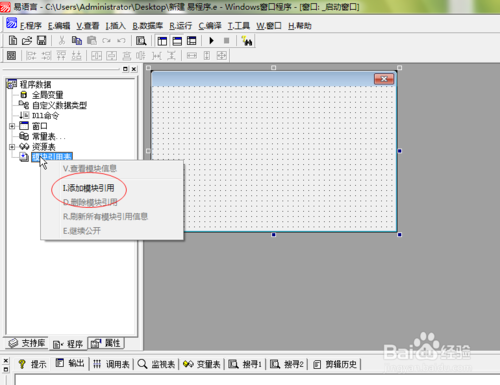Screen dimensions: 500x385
Task: Open the 搜寻1 bottom tab
Action: pos(245,364)
